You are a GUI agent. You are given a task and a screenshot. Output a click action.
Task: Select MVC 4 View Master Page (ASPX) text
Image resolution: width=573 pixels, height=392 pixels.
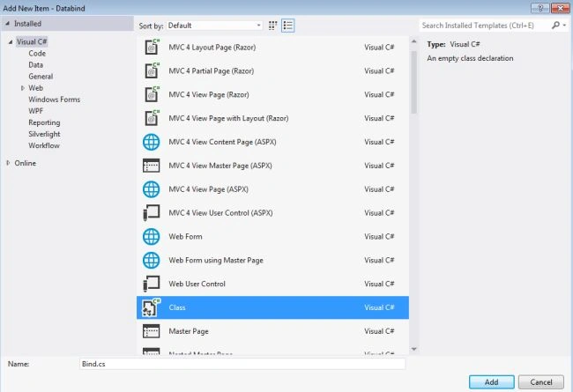tap(220, 166)
